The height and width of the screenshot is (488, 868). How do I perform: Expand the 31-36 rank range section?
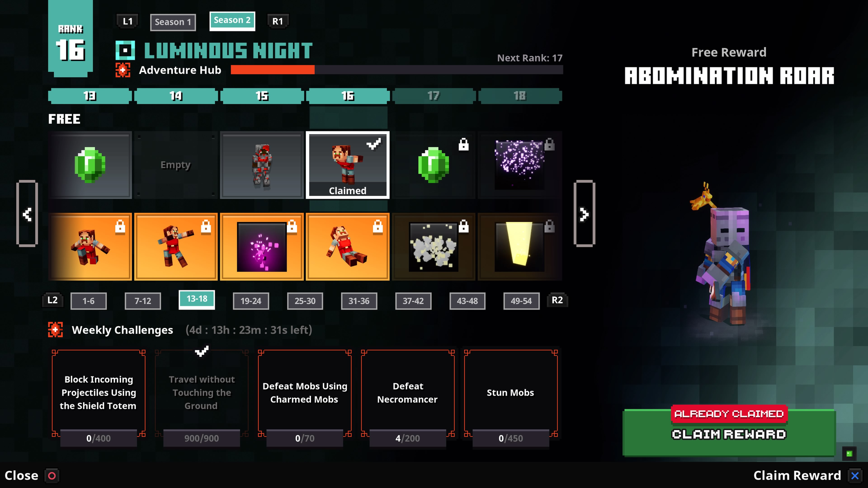point(358,300)
